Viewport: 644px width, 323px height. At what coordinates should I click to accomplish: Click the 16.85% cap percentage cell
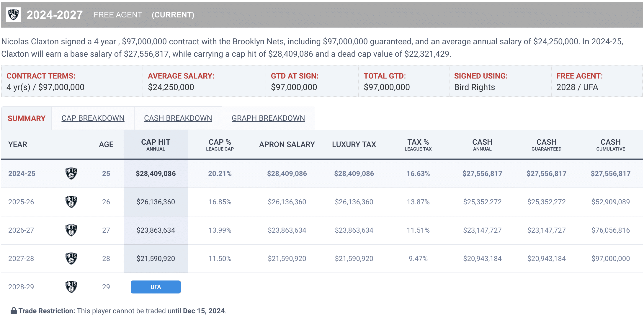click(x=220, y=202)
